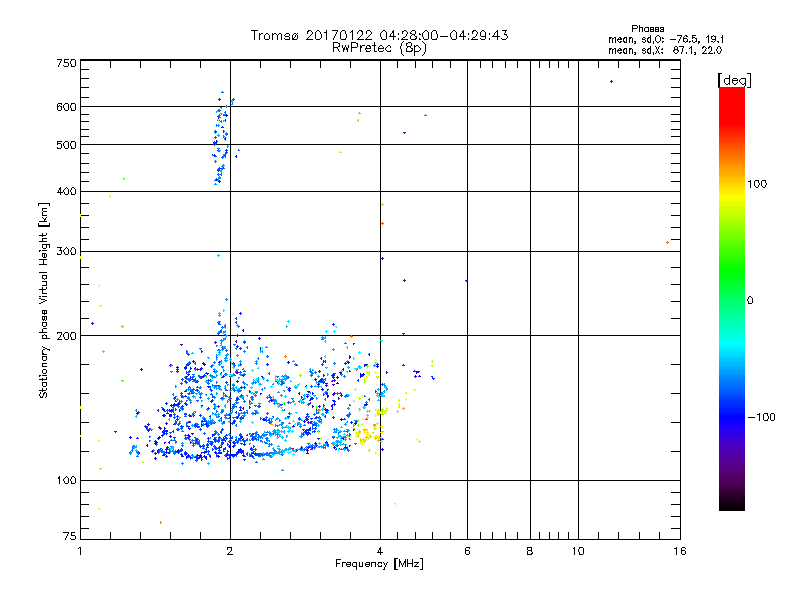Click the x-axis tick label '8'
800x600 pixels.
530,551
